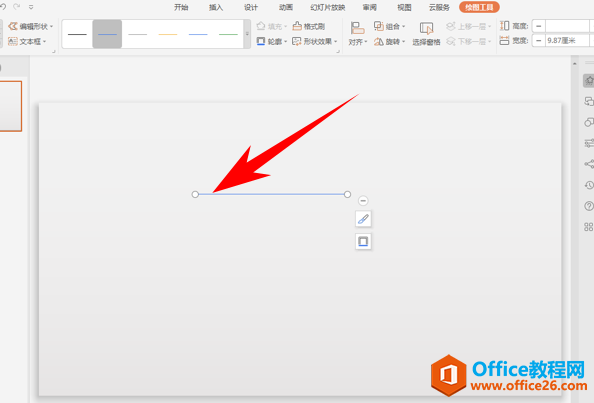The height and width of the screenshot is (403, 594).
Task: Switch to the 设计 tab
Action: tap(251, 7)
